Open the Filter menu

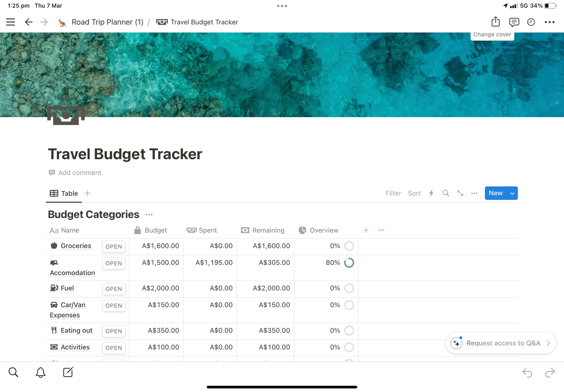393,193
